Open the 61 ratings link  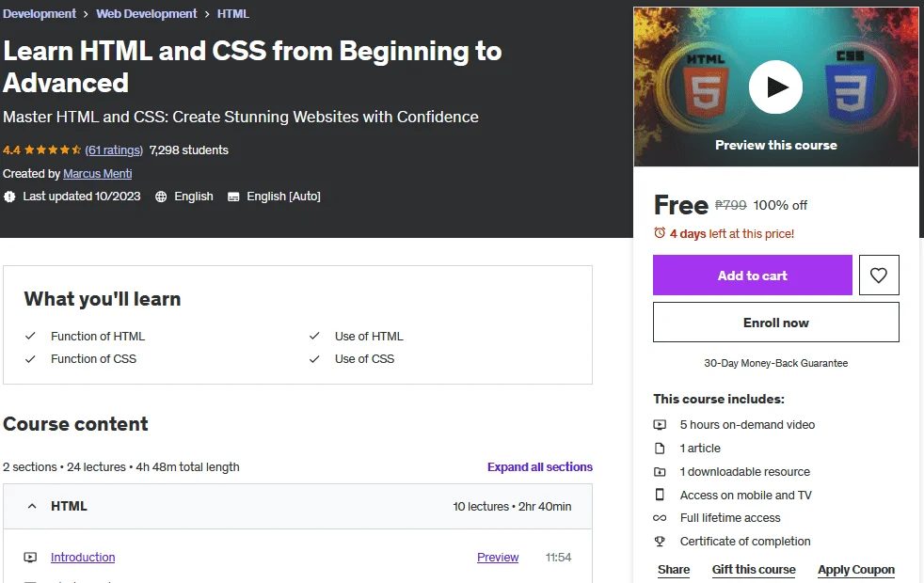point(114,150)
